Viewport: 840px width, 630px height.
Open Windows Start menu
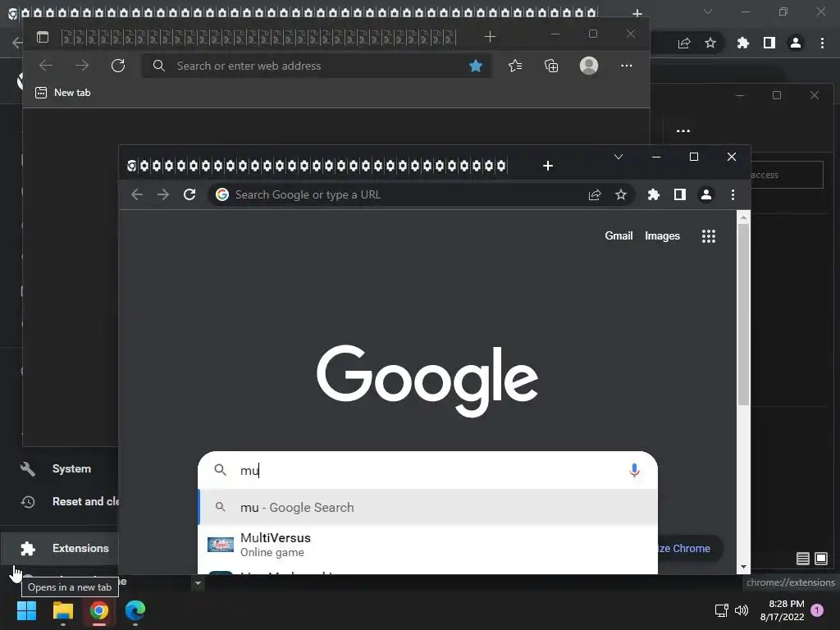click(x=27, y=610)
